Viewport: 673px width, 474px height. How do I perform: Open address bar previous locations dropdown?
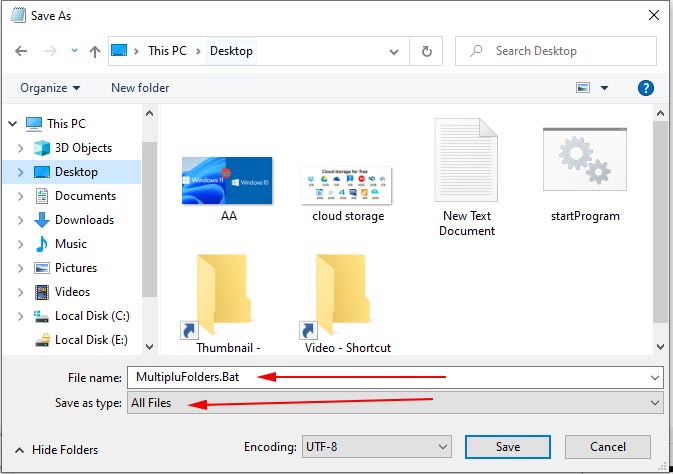click(x=394, y=52)
